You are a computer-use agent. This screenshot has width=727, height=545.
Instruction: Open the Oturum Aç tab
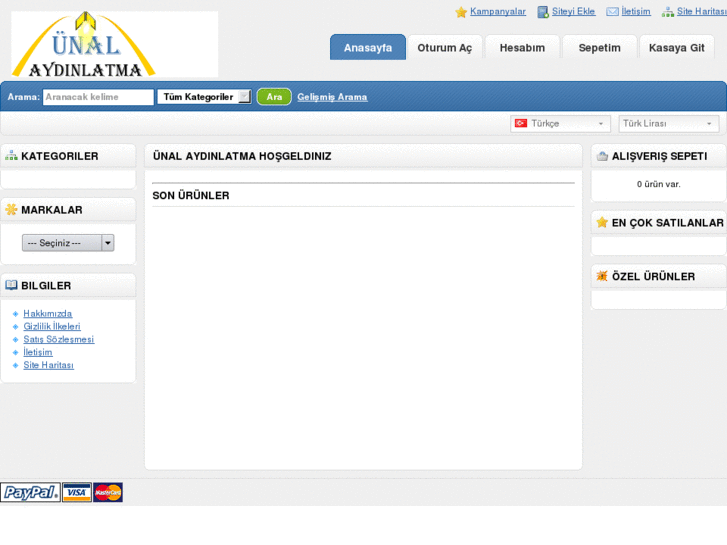(x=445, y=47)
